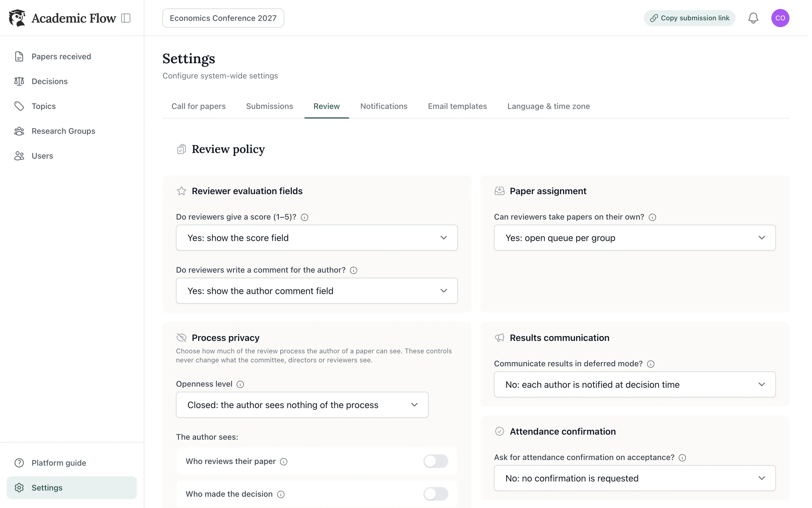Image resolution: width=812 pixels, height=508 pixels.
Task: Click info icon beside attendance confirmation question
Action: pyautogui.click(x=682, y=458)
